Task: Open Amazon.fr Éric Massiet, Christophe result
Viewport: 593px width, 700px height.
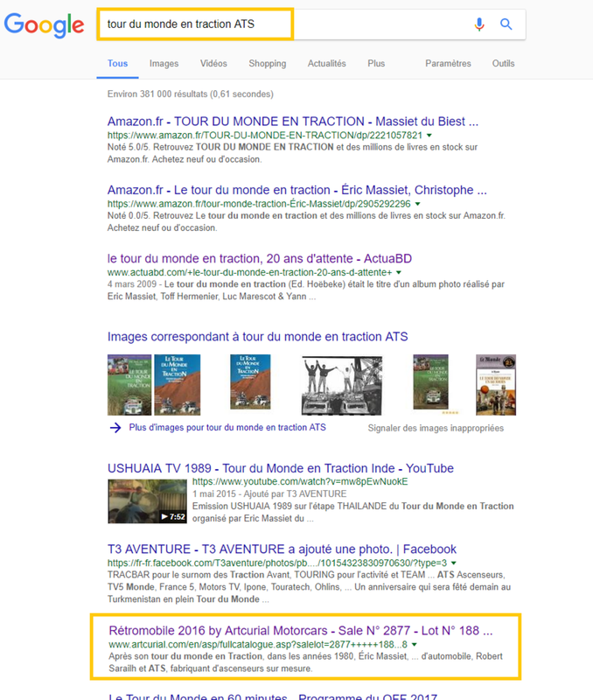Action: click(296, 190)
